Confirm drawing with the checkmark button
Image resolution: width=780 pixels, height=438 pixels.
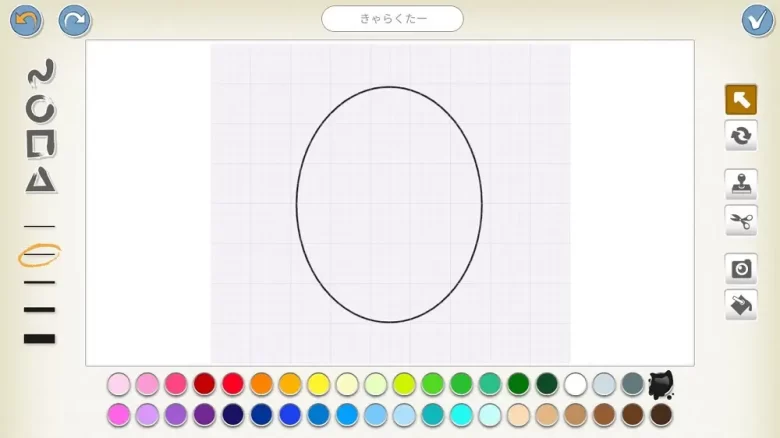757,20
